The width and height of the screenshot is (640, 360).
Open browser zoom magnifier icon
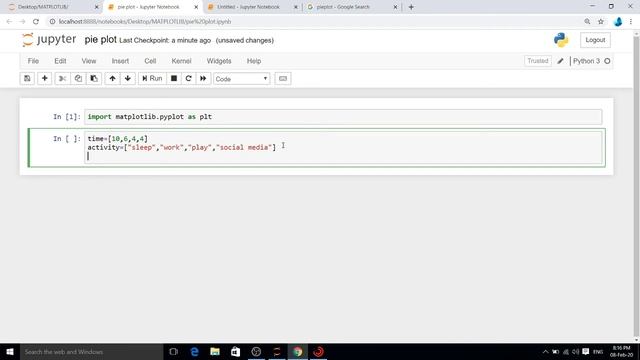[587, 22]
